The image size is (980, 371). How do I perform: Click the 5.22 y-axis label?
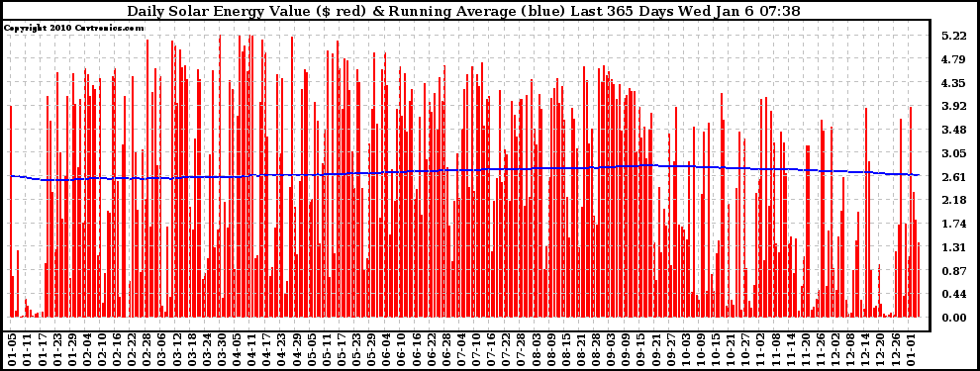click(953, 37)
